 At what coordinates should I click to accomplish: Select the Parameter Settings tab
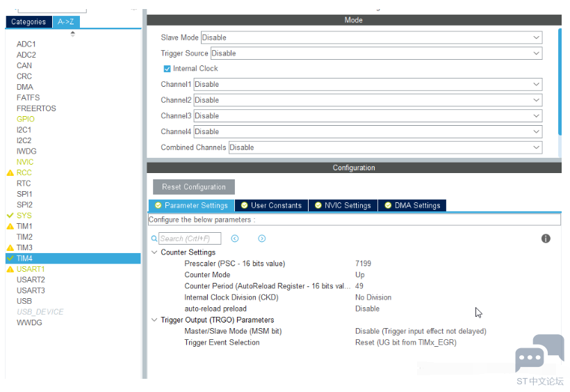pyautogui.click(x=192, y=206)
